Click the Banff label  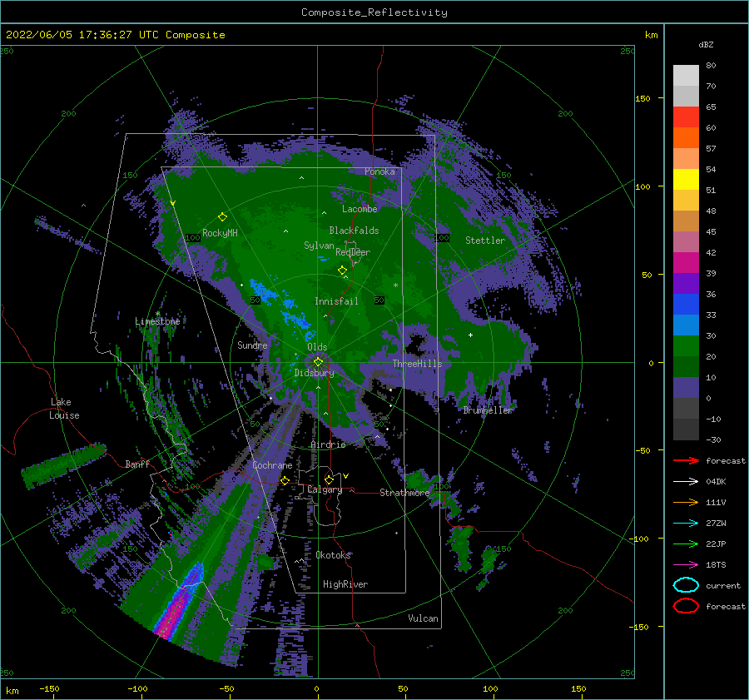[137, 464]
